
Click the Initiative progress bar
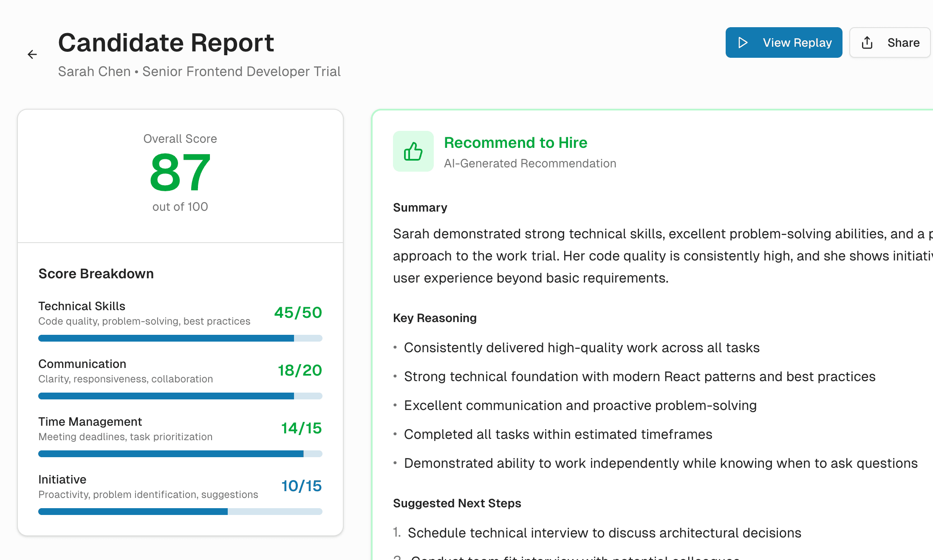180,512
